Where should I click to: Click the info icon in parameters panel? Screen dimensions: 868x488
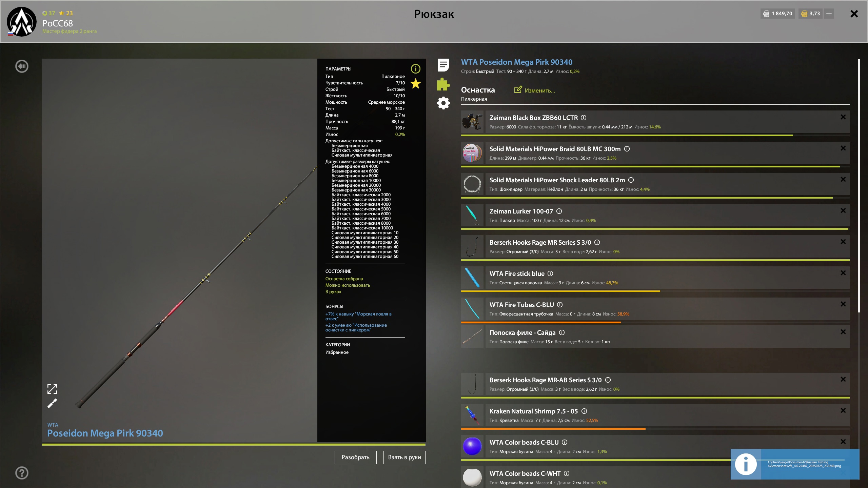416,69
